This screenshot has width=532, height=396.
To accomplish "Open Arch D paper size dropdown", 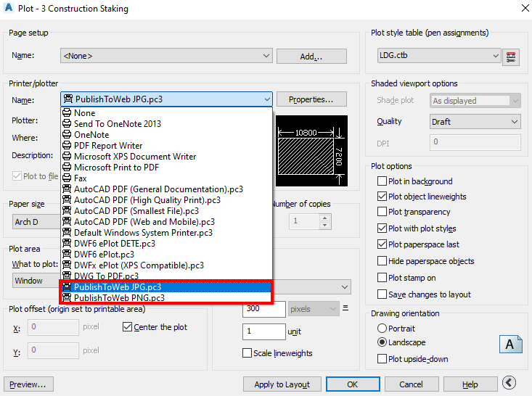I will [x=36, y=222].
